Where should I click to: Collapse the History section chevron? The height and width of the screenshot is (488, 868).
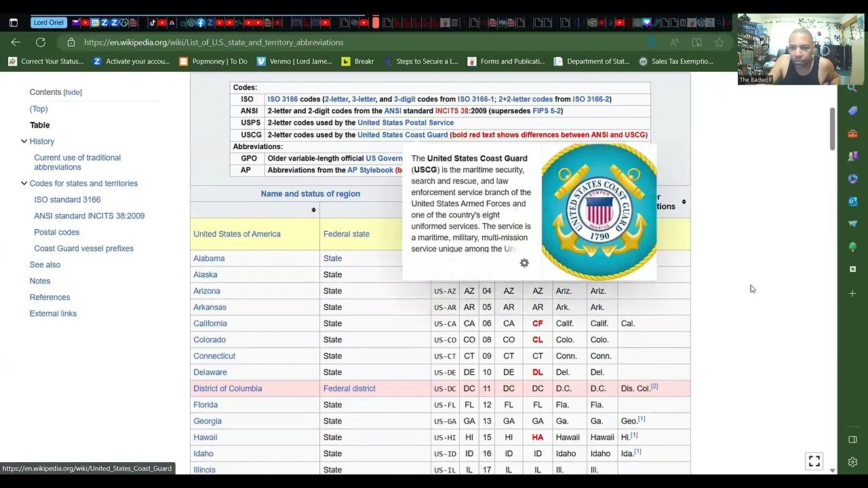[x=24, y=141]
